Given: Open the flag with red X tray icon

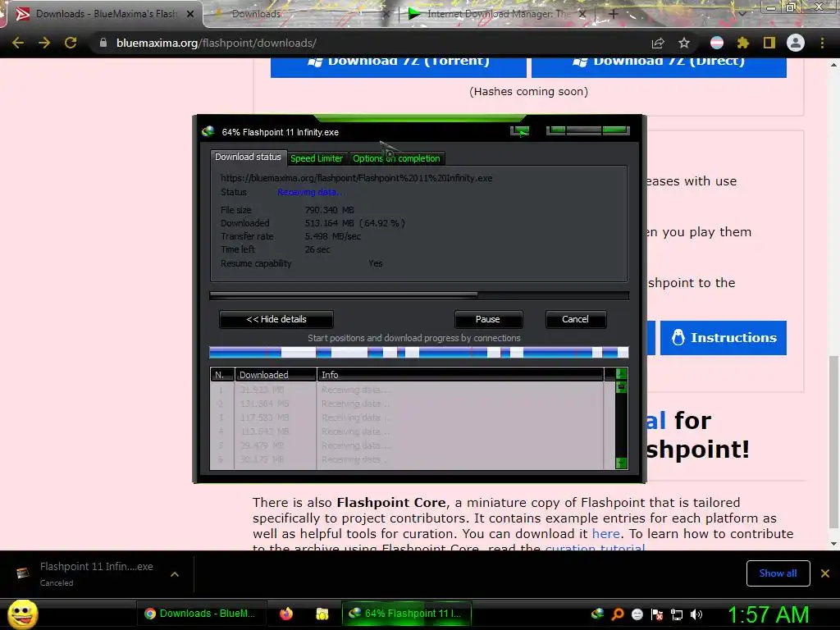Looking at the screenshot, I should [657, 614].
